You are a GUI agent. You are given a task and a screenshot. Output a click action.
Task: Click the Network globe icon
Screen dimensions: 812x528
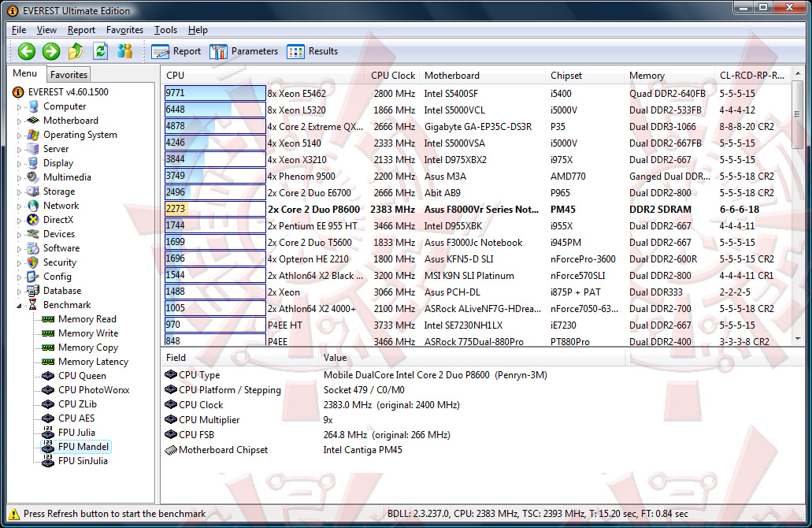[x=34, y=206]
